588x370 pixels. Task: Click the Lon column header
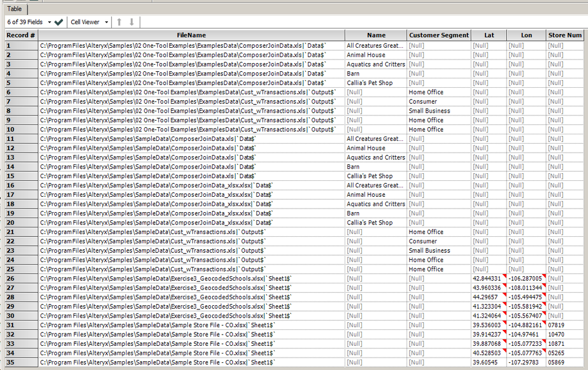tap(527, 35)
